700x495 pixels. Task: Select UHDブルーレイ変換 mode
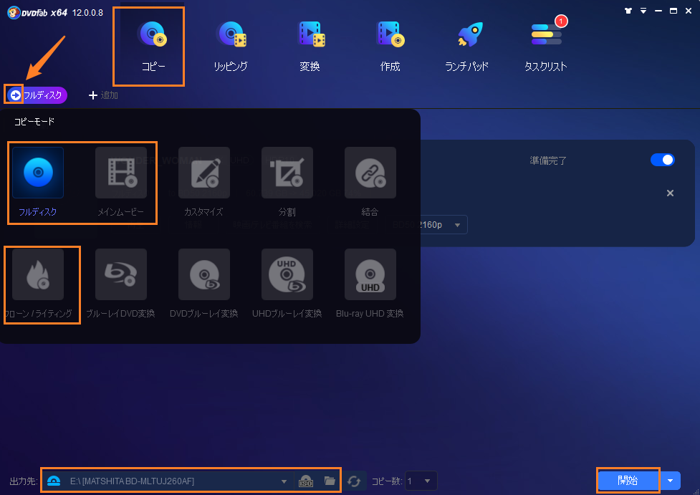(x=287, y=274)
